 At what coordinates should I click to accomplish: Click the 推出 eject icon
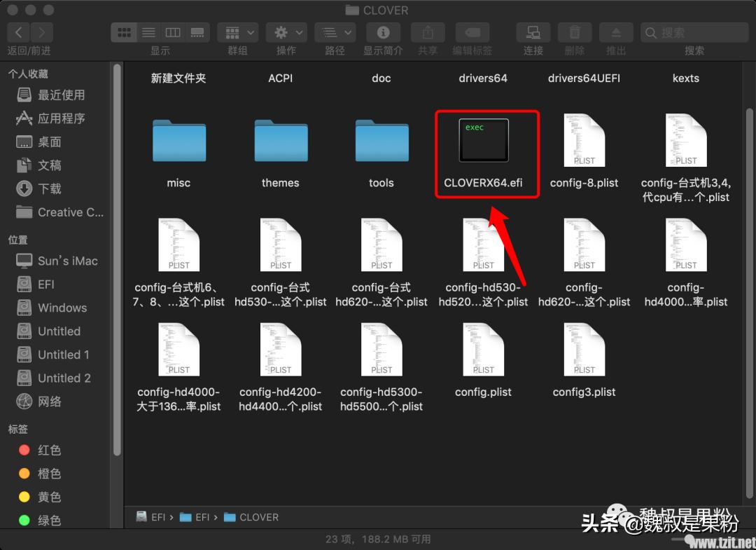click(616, 32)
